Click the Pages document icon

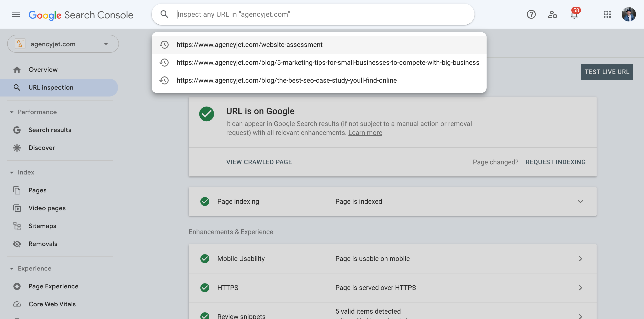tap(17, 190)
